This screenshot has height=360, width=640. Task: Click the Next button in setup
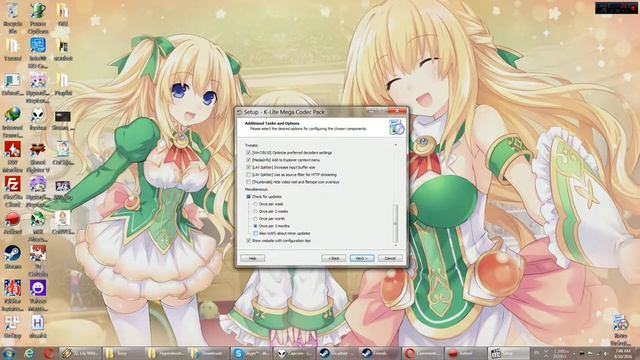point(362,258)
